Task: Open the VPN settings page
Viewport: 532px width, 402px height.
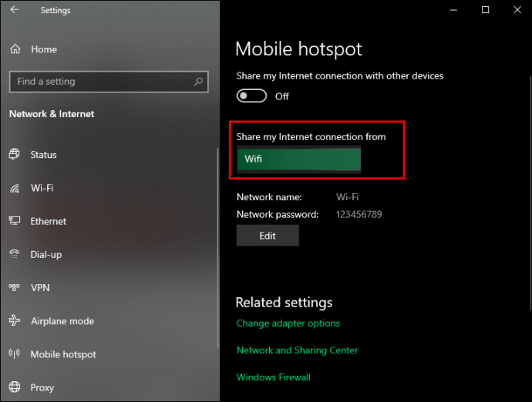Action: click(40, 288)
